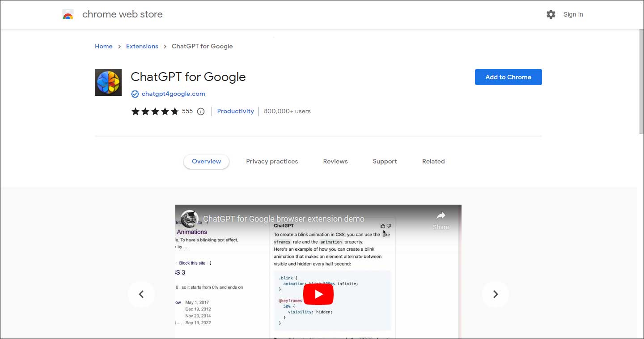Screen dimensions: 644x339
Task: Click the Add to Chrome button
Action: (x=508, y=77)
